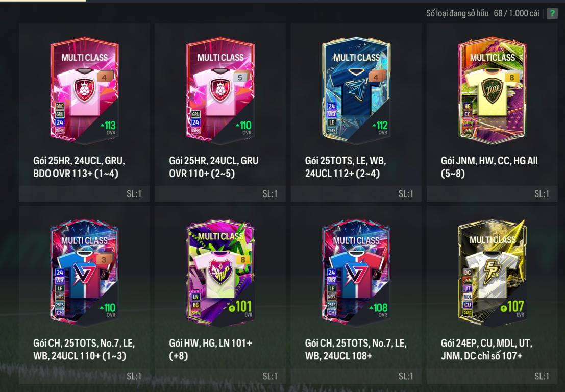Select the 25HR 24UCL GRU BDO 113+ pack card
Screen dimensions: 565x392
click(84, 112)
